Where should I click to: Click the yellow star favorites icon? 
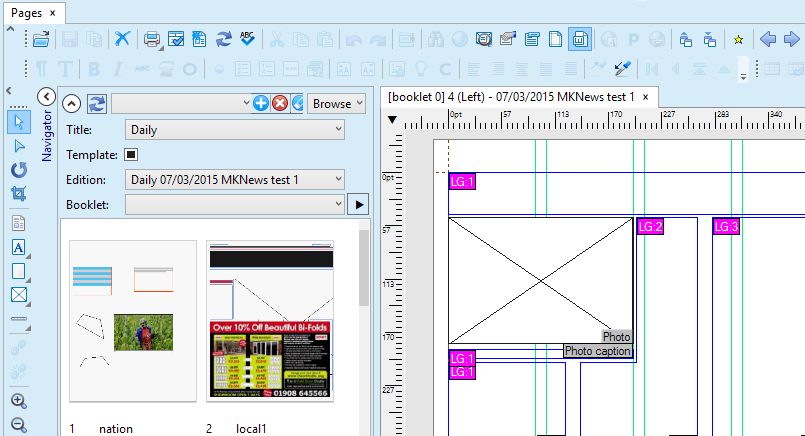pos(738,40)
